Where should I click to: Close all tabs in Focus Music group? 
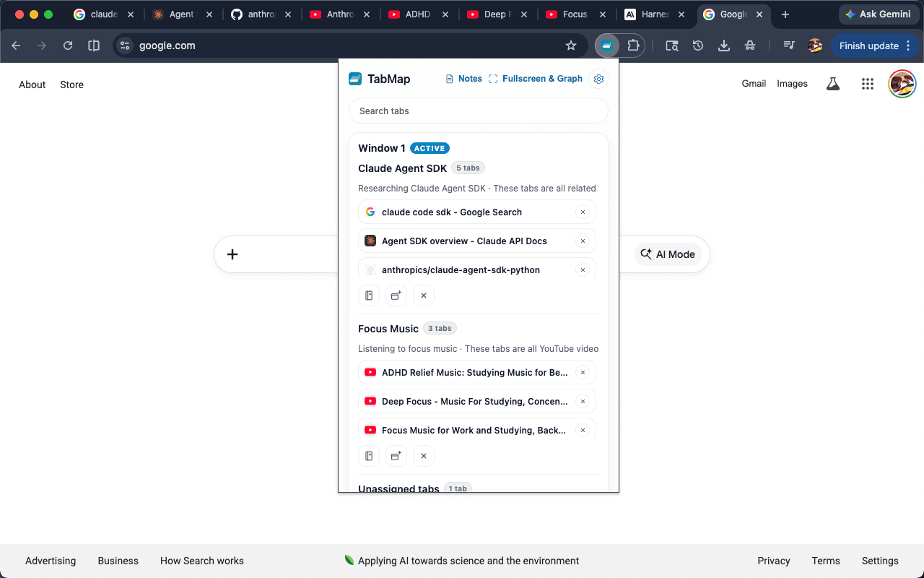click(x=424, y=456)
